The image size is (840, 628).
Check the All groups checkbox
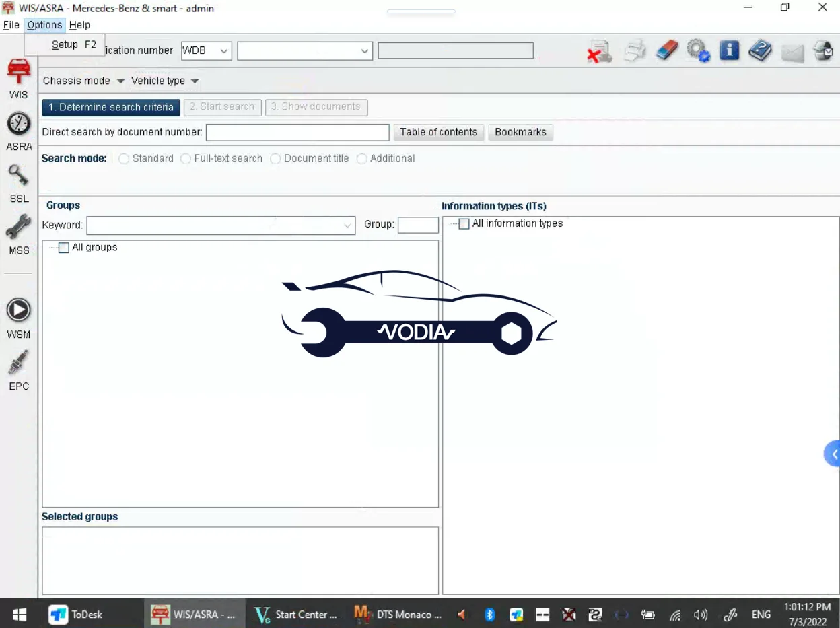tap(64, 248)
